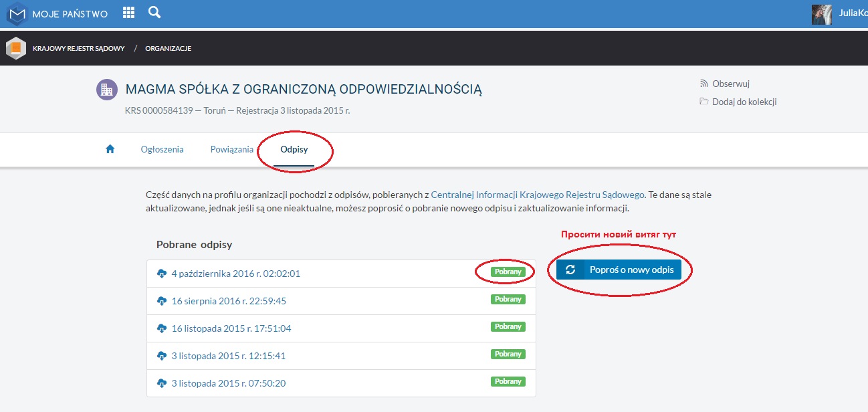Click the user avatar thumbnail

click(821, 14)
